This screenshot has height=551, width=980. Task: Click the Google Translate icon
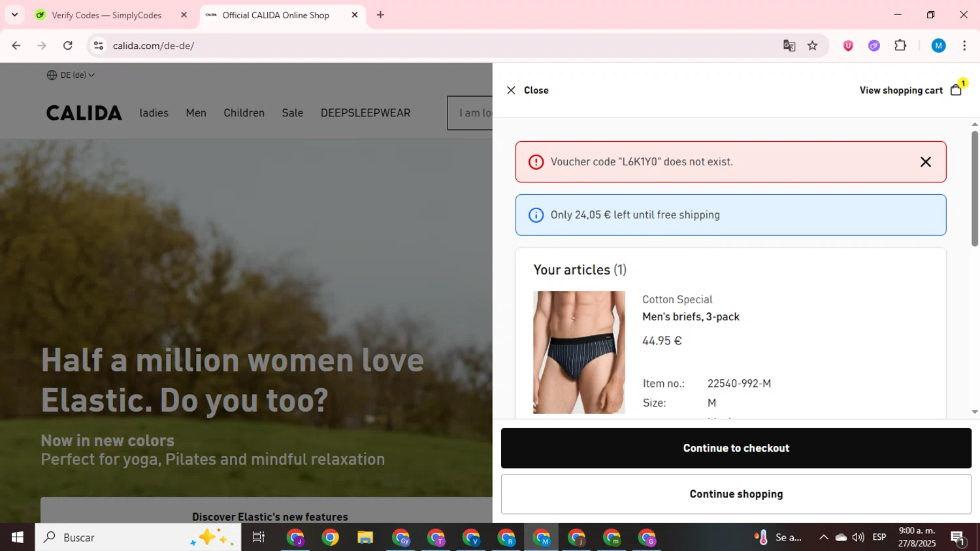(789, 46)
